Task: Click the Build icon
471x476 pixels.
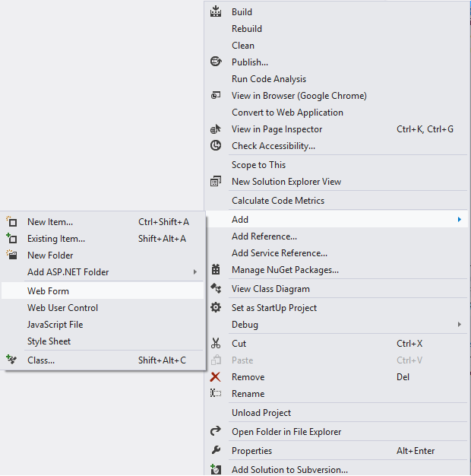Action: 216,11
